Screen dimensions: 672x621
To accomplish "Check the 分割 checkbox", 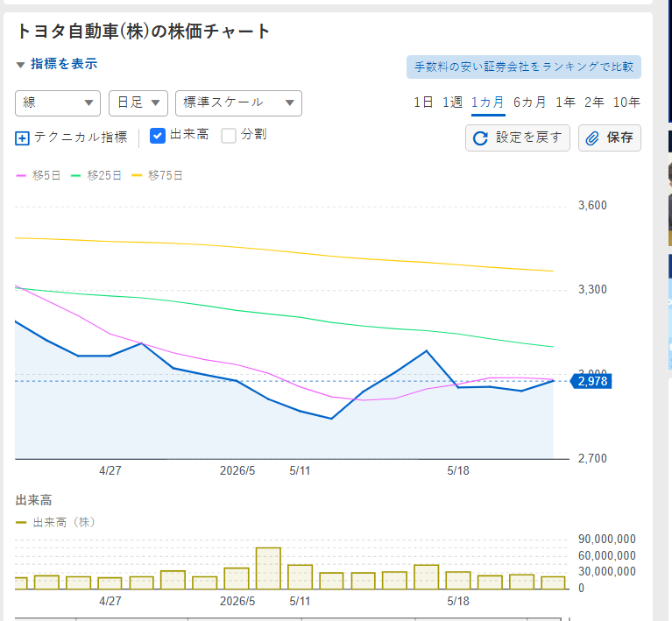I will point(229,136).
